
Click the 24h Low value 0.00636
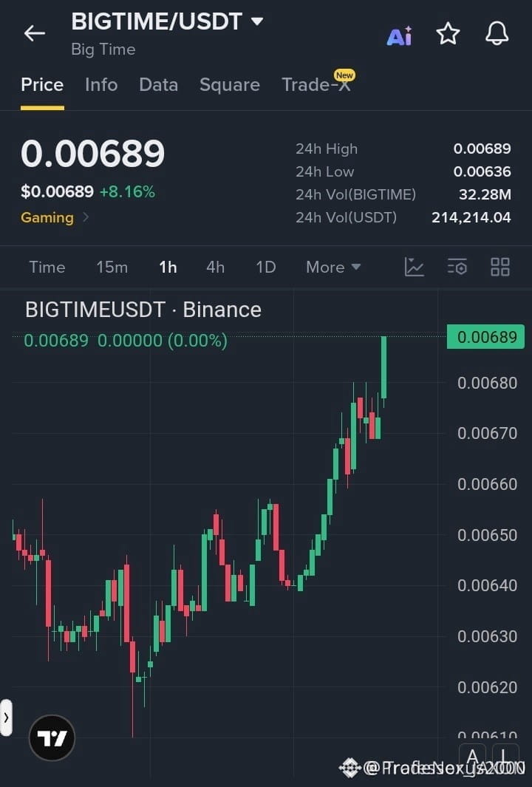click(x=482, y=171)
